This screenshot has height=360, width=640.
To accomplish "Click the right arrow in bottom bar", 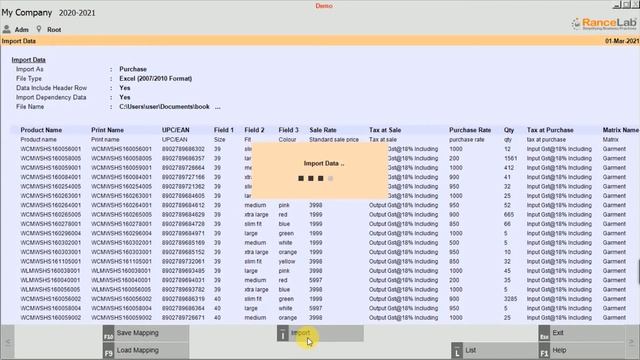I will coord(632,342).
